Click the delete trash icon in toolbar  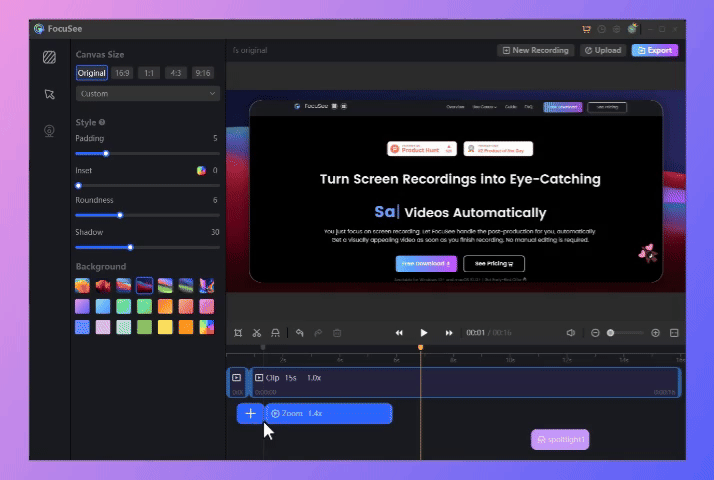point(337,333)
